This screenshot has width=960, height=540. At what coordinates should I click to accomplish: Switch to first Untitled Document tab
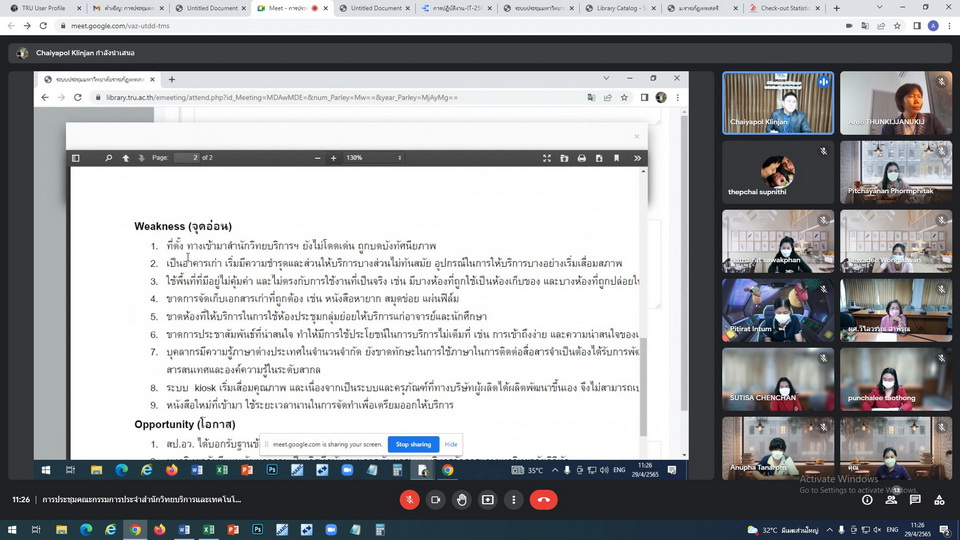(x=209, y=8)
